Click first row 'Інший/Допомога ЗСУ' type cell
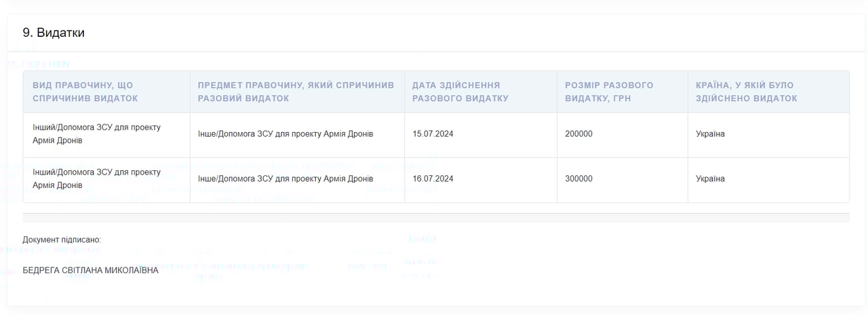Image resolution: width=868 pixels, height=315 pixels. (97, 134)
